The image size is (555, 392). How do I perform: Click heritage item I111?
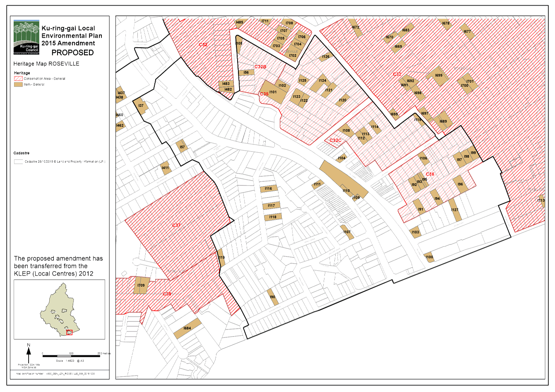pos(317,185)
